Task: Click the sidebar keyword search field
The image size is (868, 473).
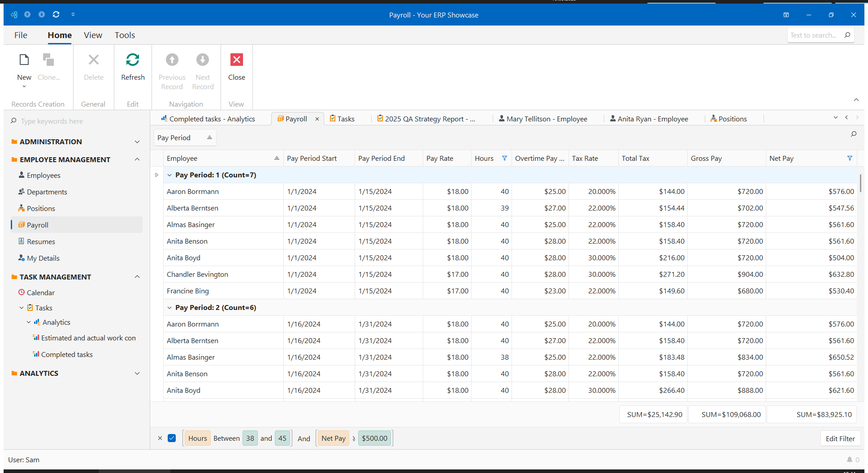Action: (x=76, y=121)
